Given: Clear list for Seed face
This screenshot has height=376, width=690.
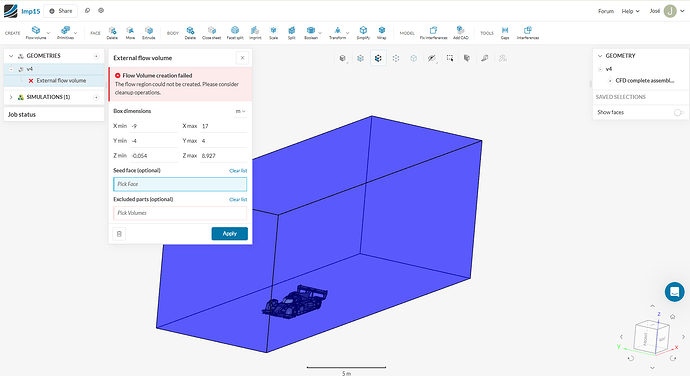Looking at the screenshot, I should (x=238, y=171).
